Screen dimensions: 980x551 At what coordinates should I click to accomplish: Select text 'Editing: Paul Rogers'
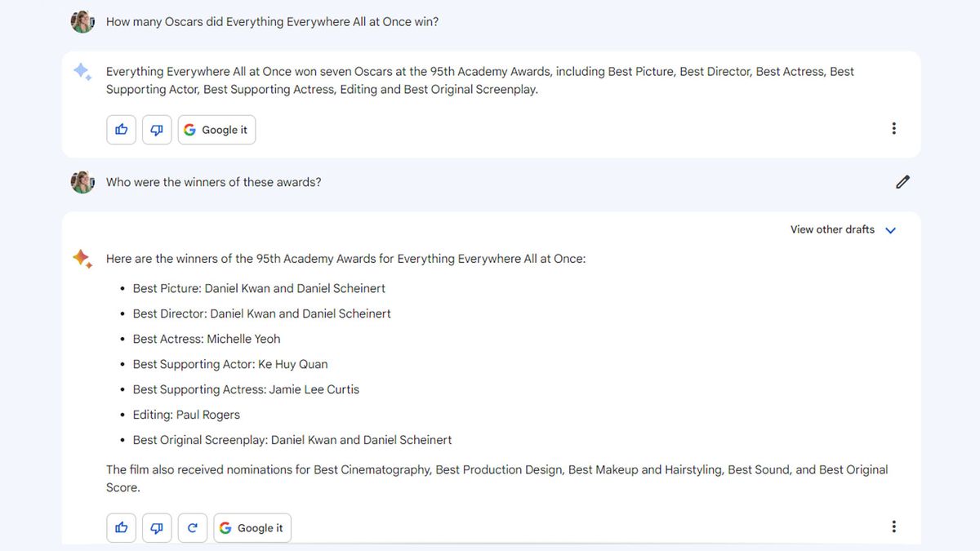tap(186, 415)
